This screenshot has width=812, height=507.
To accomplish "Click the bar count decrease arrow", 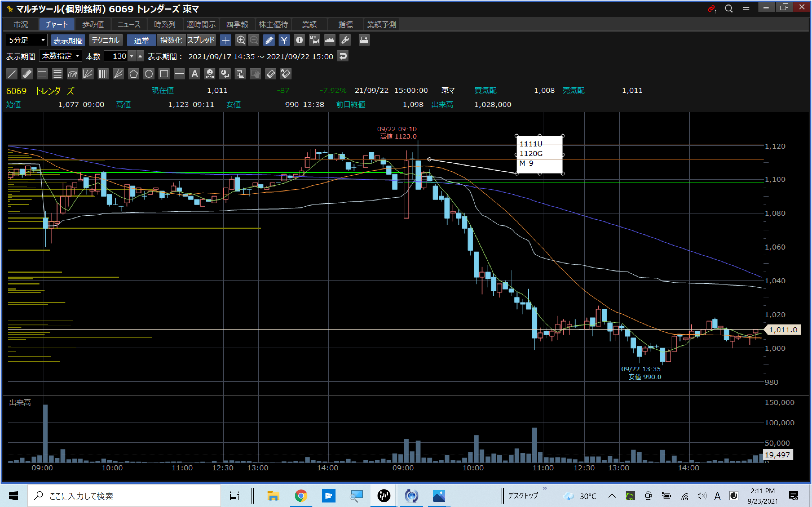I will (132, 56).
